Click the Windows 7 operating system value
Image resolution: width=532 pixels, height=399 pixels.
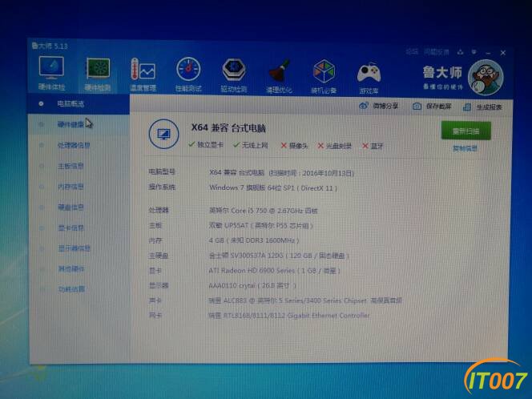[x=273, y=187]
